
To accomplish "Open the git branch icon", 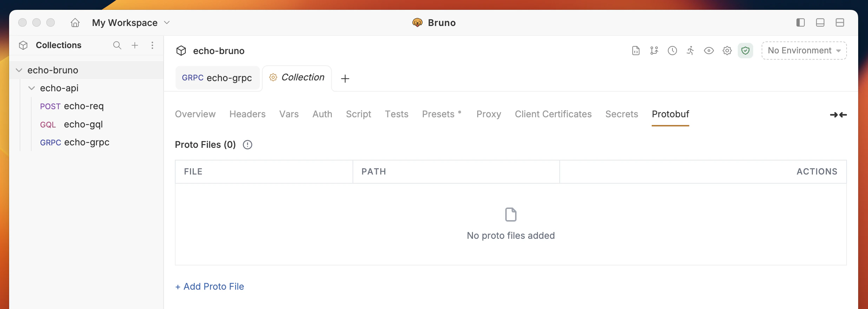I will click(x=654, y=51).
